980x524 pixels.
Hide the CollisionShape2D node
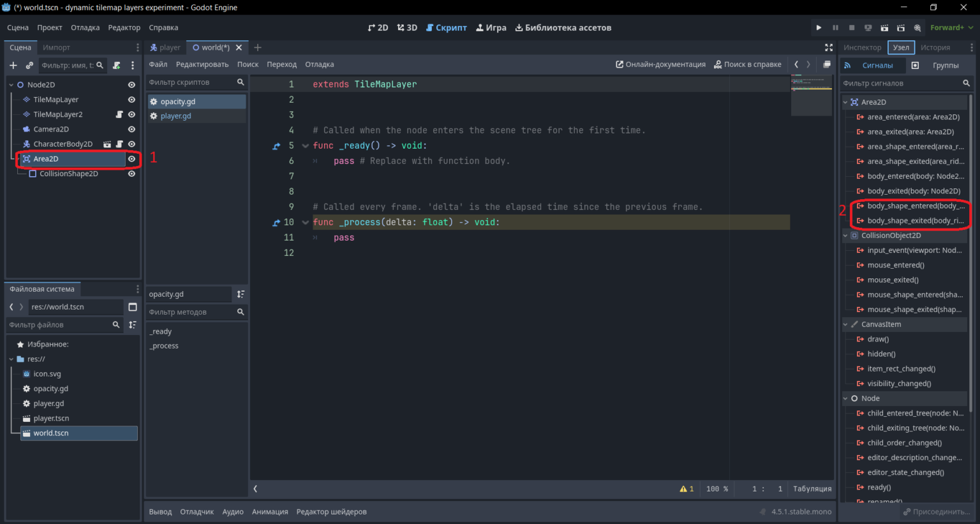pos(131,174)
